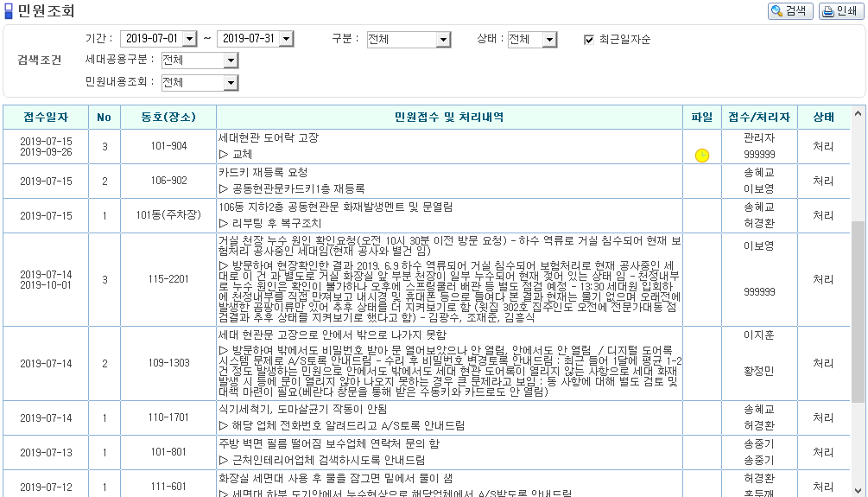Click the 접수/처리자 column header

[759, 118]
